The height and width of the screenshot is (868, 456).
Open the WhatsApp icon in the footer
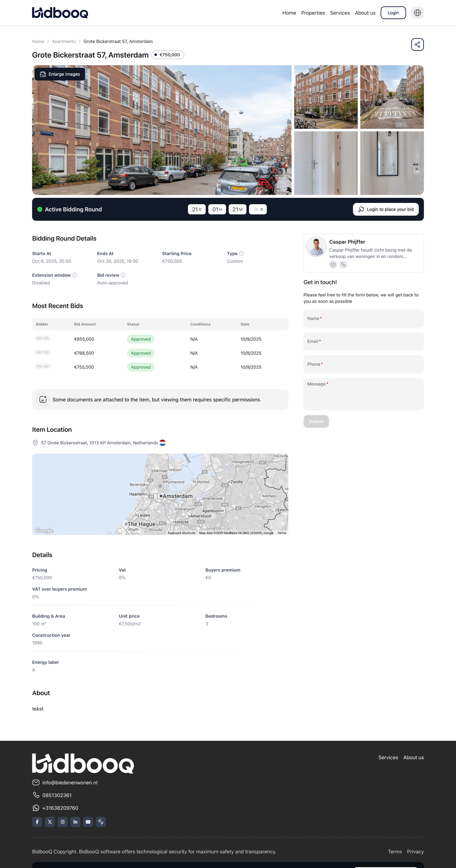36,808
